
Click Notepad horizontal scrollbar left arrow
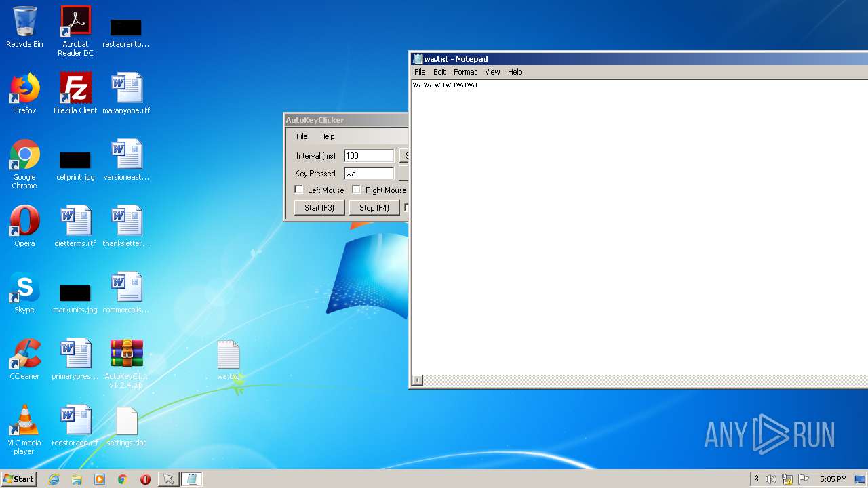tap(418, 380)
